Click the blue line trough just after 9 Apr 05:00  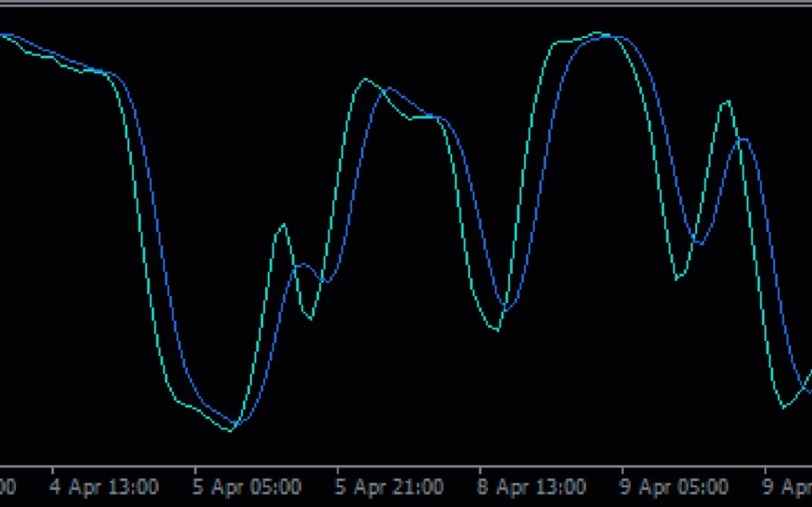[x=699, y=244]
